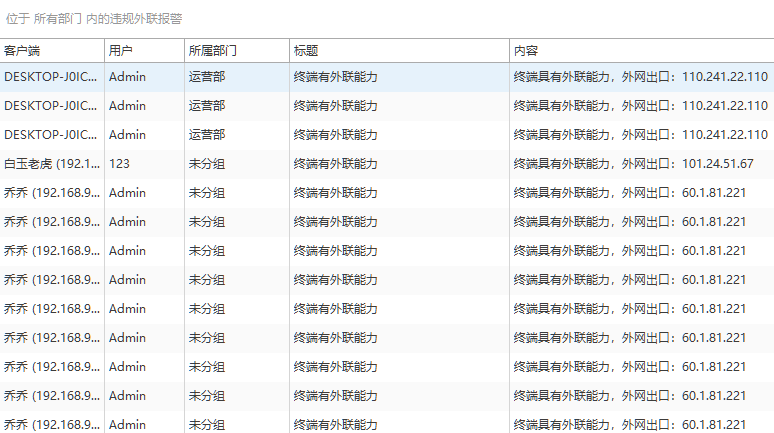Click the 标题 column header
This screenshot has height=433, width=774.
399,51
